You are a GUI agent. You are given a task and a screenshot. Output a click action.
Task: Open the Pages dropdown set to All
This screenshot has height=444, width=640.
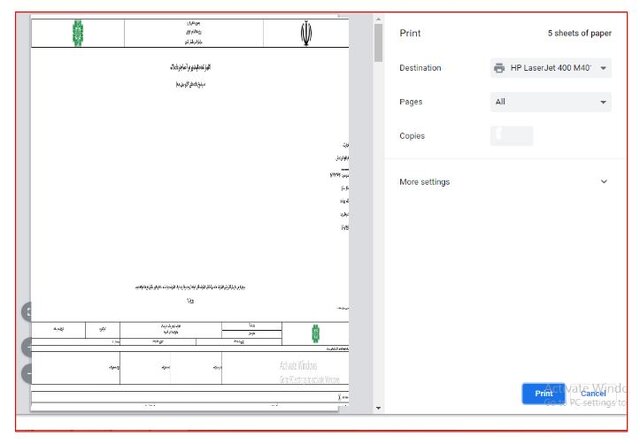point(550,102)
